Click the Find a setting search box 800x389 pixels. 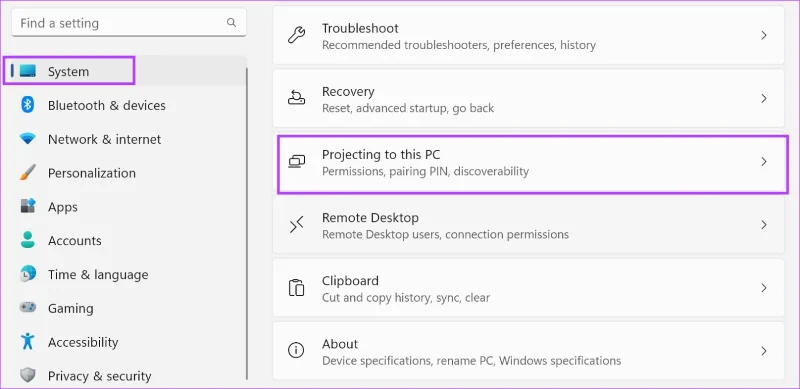tap(129, 23)
